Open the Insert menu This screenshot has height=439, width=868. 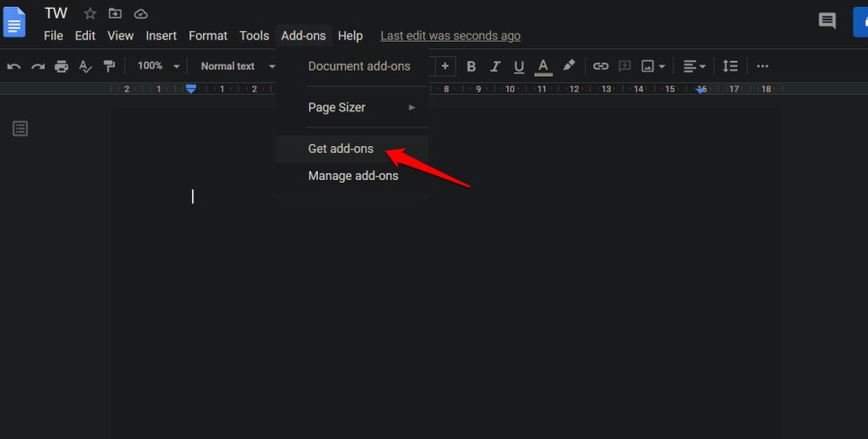click(161, 36)
